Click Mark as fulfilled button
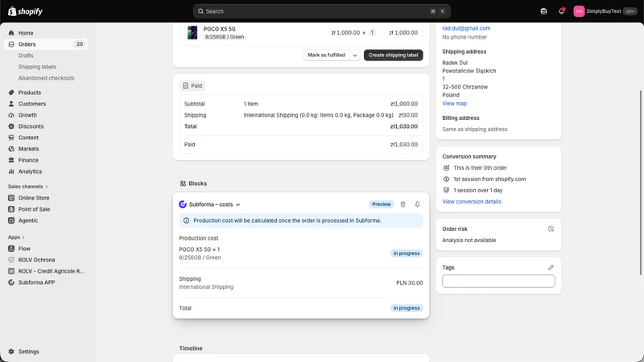This screenshot has width=644, height=362. tap(326, 55)
